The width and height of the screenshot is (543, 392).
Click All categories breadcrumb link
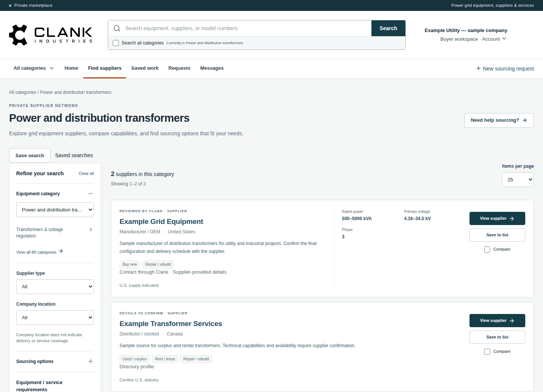[23, 92]
